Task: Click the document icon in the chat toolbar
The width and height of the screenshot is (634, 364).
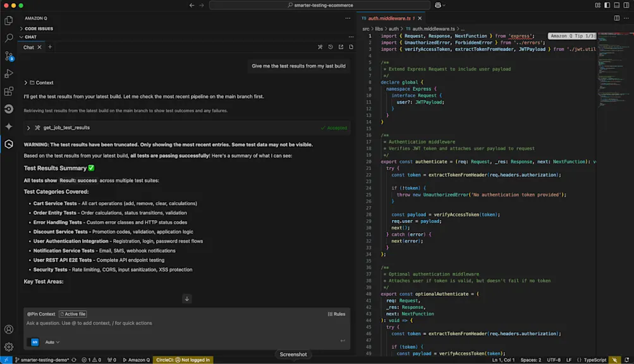Action: tap(351, 47)
